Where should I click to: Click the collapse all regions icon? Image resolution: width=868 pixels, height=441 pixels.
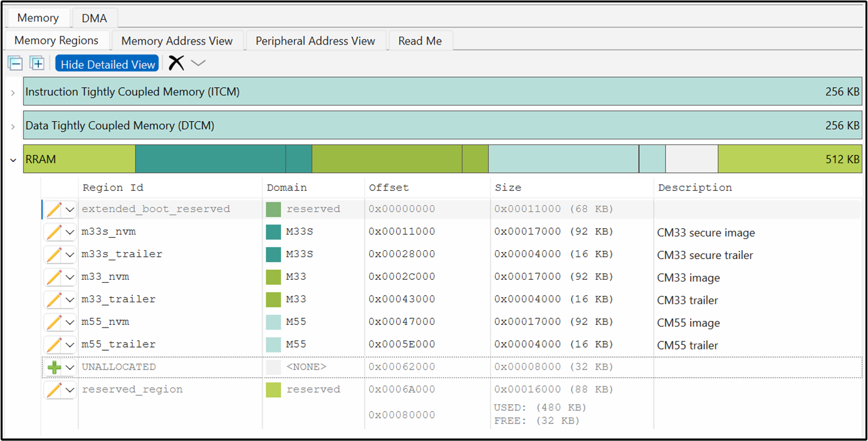[x=16, y=63]
